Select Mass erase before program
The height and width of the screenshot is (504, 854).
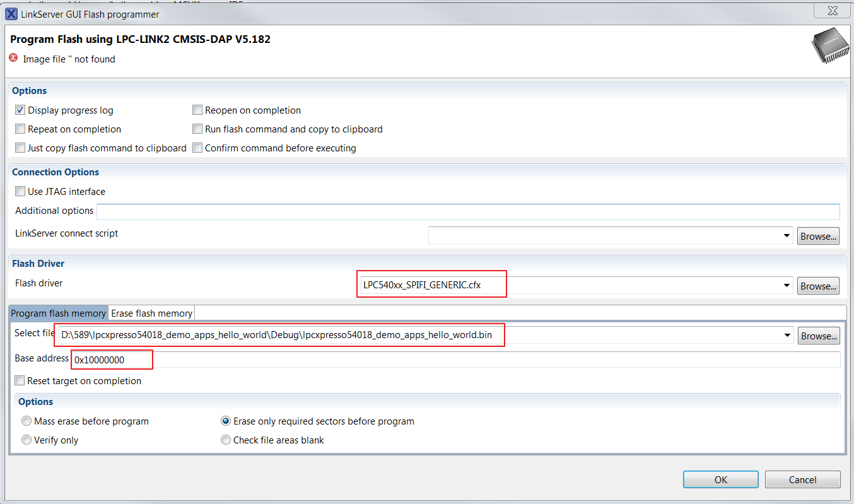click(x=26, y=421)
